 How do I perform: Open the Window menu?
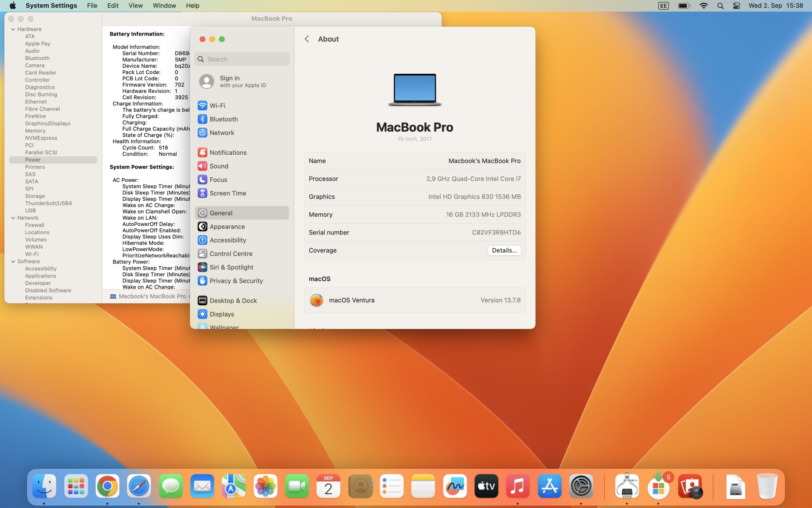[x=164, y=6]
